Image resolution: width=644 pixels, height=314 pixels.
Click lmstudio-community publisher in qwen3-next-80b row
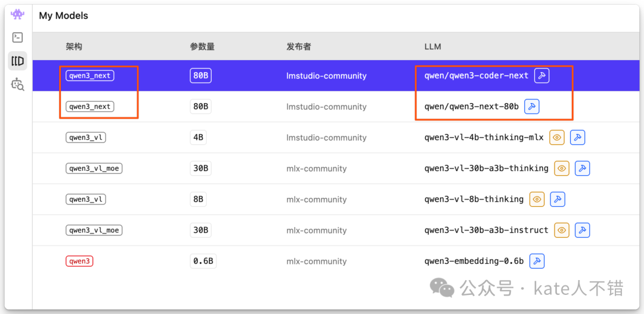[x=327, y=107]
